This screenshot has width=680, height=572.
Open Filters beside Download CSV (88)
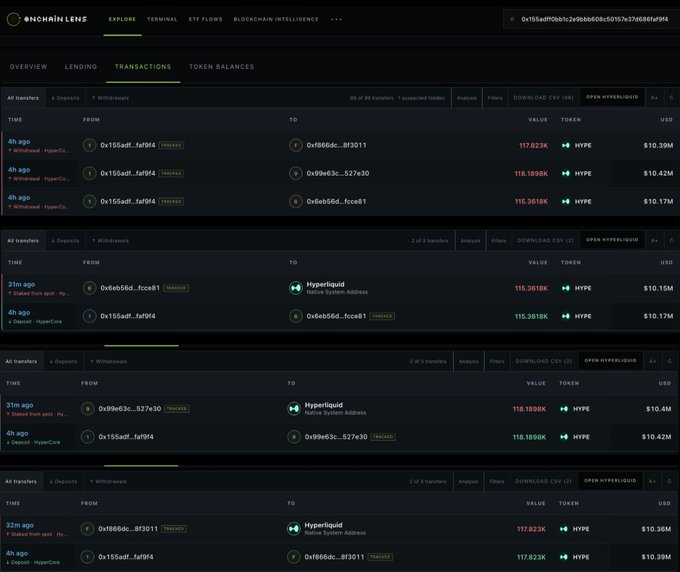495,98
